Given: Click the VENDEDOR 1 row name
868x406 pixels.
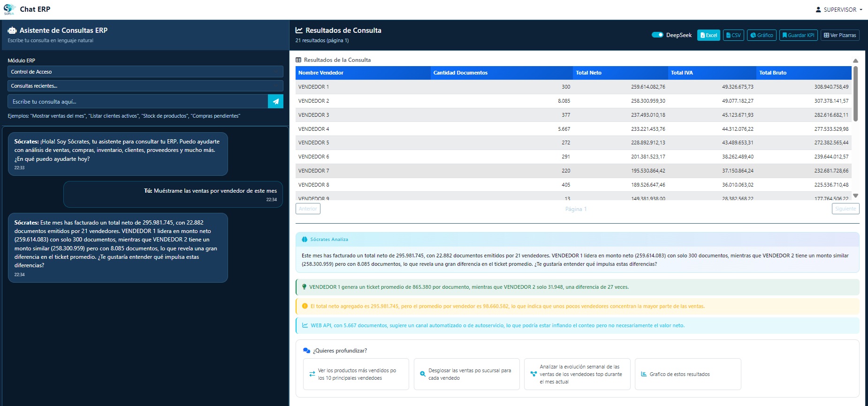Looking at the screenshot, I should click(x=313, y=87).
